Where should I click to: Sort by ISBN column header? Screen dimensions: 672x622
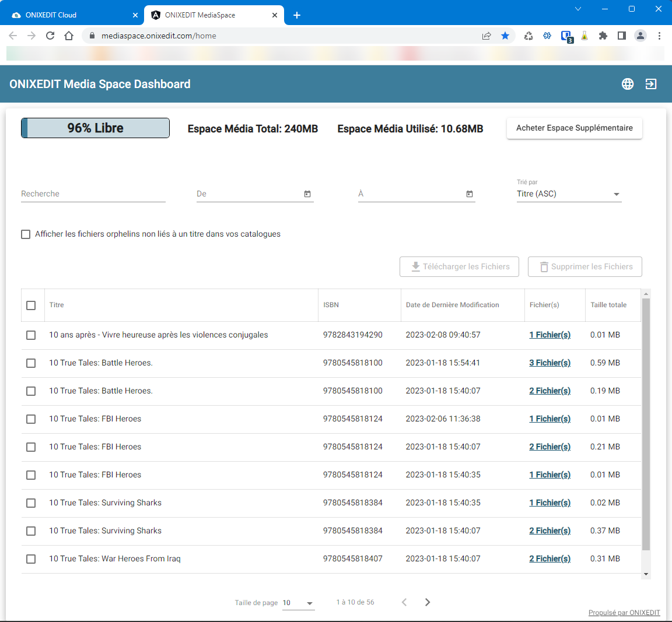331,305
